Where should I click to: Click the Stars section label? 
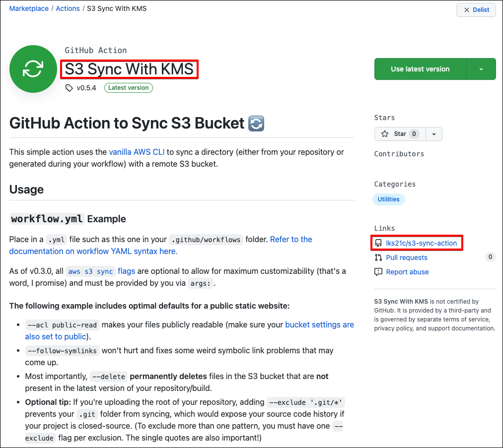[384, 118]
